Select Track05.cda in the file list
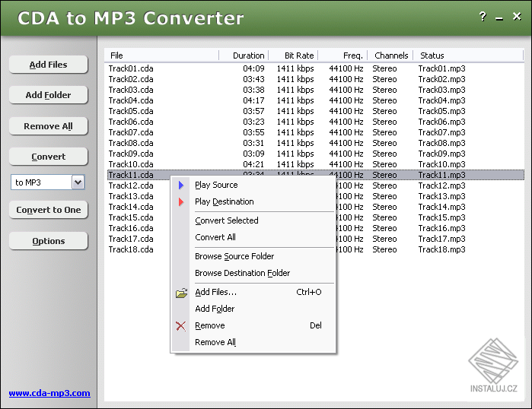532x409 pixels. click(131, 111)
